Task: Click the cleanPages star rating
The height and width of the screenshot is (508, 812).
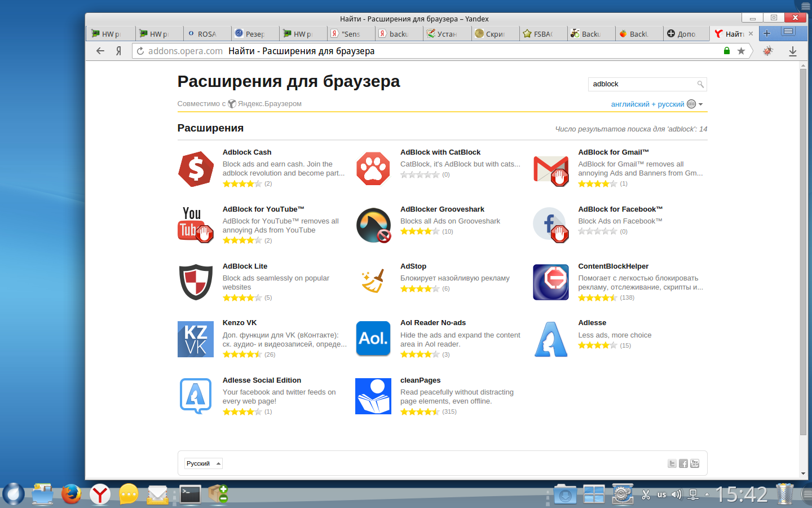Action: point(420,411)
